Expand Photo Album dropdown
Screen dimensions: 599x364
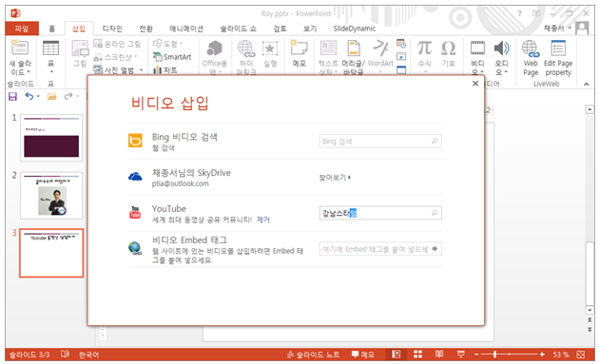[x=141, y=70]
